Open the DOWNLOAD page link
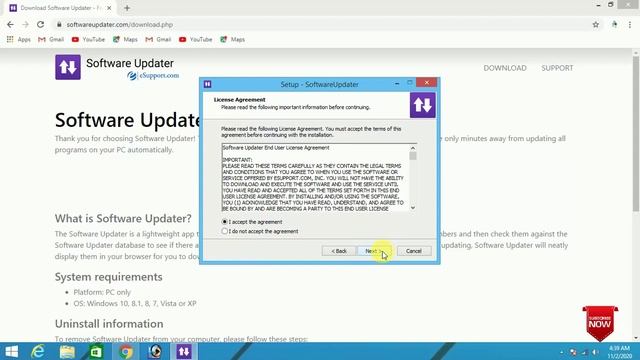This screenshot has width=640, height=360. tap(505, 68)
